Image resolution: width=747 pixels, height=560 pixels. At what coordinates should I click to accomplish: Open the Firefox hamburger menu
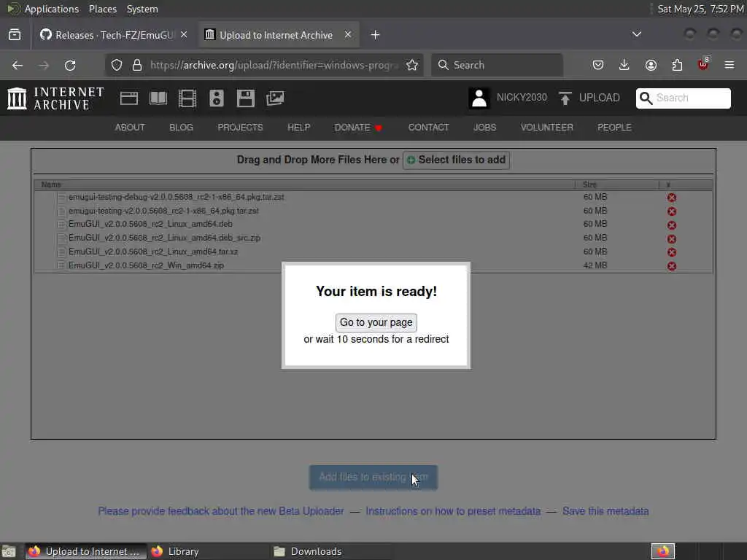729,65
